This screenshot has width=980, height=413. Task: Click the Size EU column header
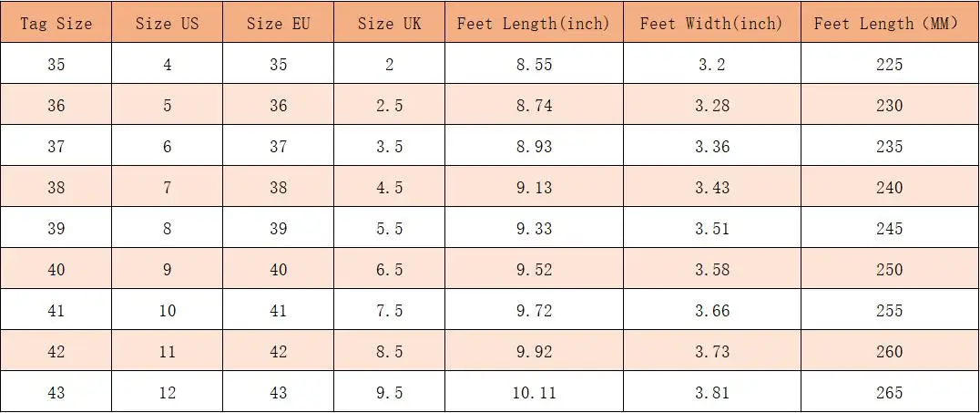[x=278, y=24]
